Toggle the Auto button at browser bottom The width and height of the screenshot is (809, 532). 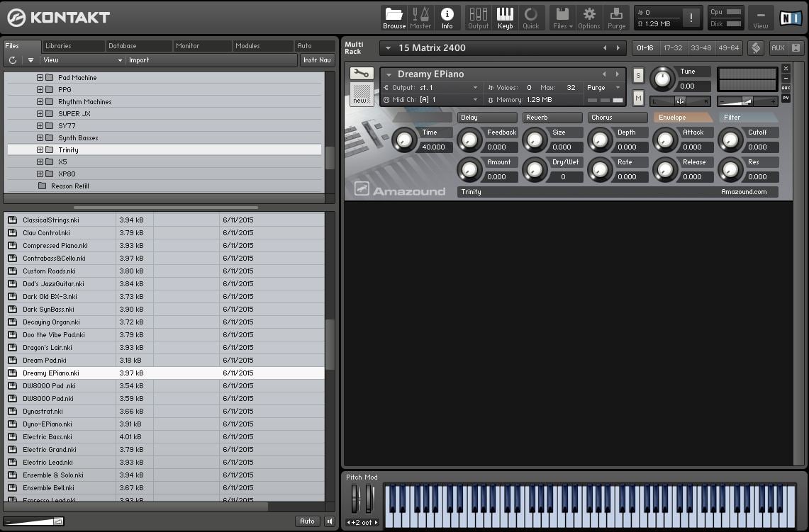click(307, 521)
